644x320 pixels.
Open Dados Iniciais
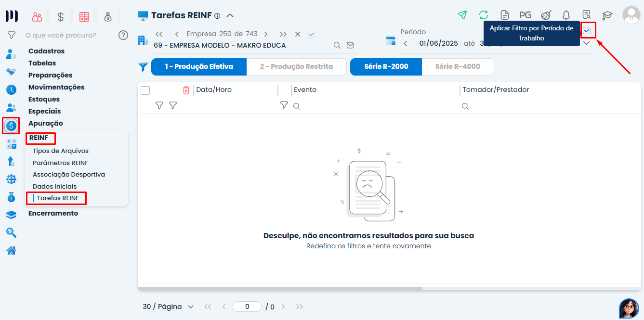pos(54,186)
